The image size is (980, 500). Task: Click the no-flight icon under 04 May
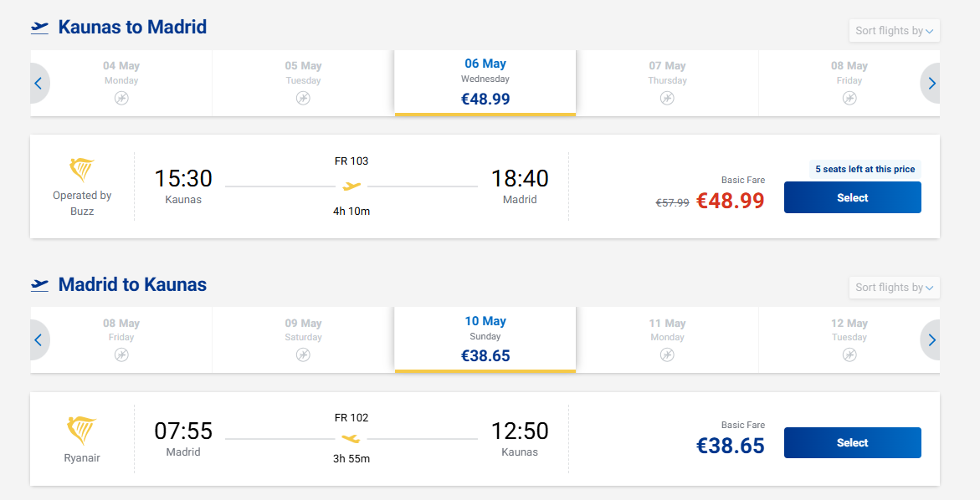point(121,98)
